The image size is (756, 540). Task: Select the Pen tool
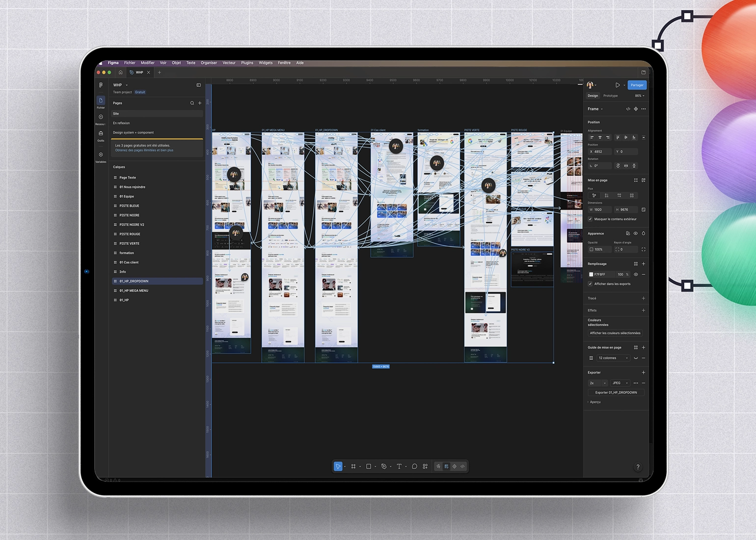click(384, 466)
